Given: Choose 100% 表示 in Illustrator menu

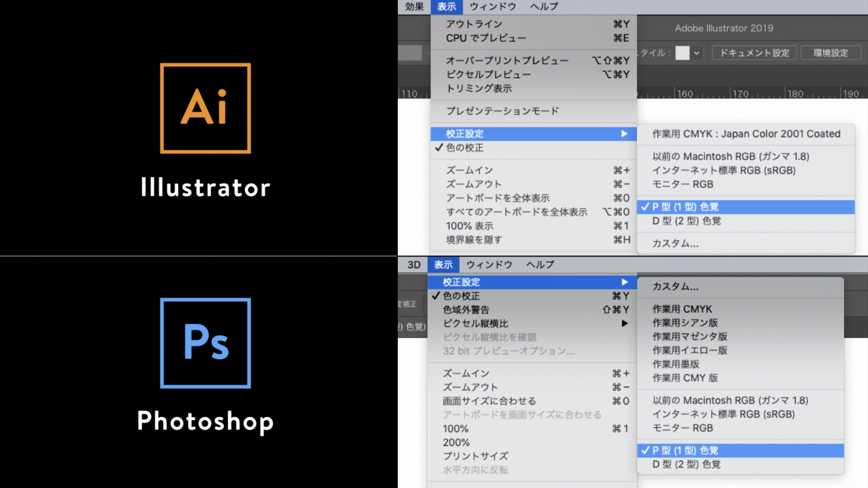Looking at the screenshot, I should [534, 226].
